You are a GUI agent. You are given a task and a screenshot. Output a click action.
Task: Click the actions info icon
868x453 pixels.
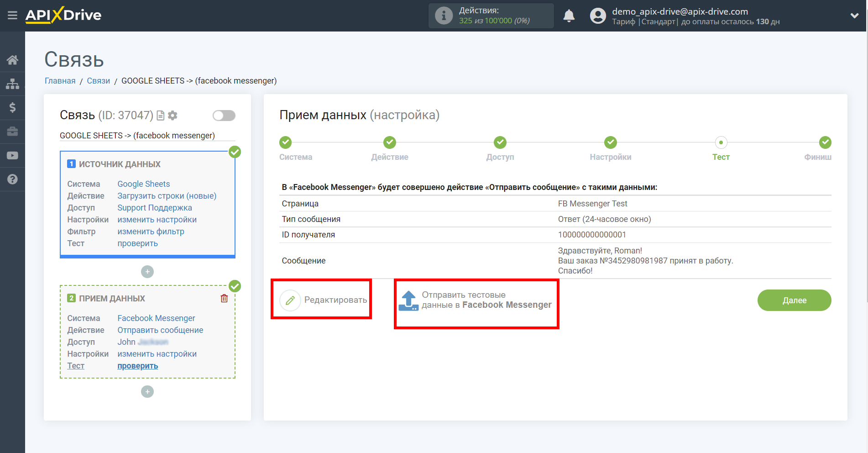(444, 16)
